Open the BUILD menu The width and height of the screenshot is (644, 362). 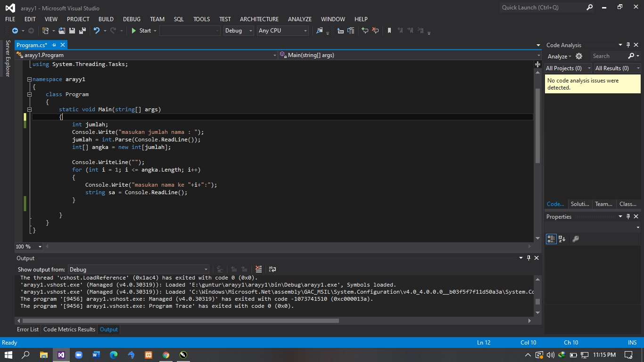(106, 19)
